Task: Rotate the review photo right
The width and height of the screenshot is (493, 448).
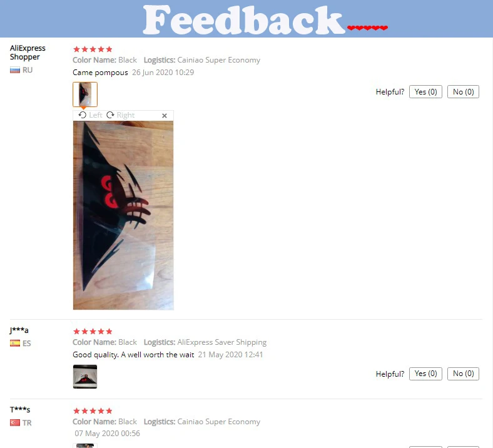Action: pyautogui.click(x=120, y=115)
